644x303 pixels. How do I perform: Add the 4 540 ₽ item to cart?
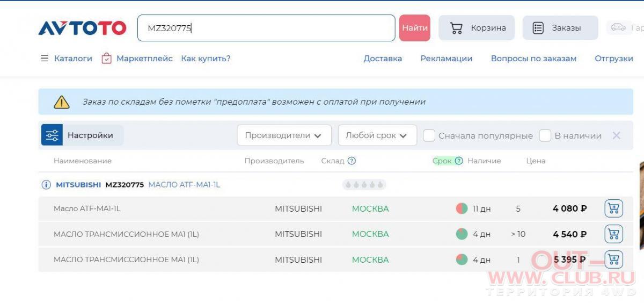pos(613,234)
